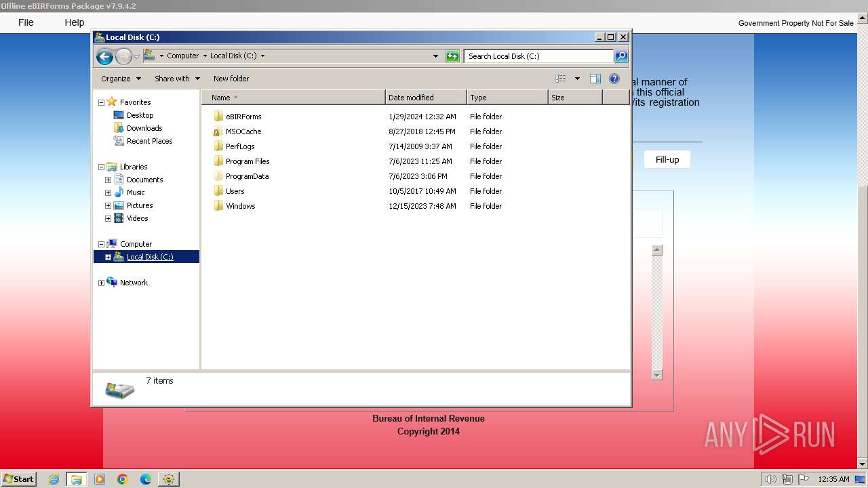Click the greyed Forward arrow in Explorer
This screenshot has width=868, height=488.
(x=123, y=56)
